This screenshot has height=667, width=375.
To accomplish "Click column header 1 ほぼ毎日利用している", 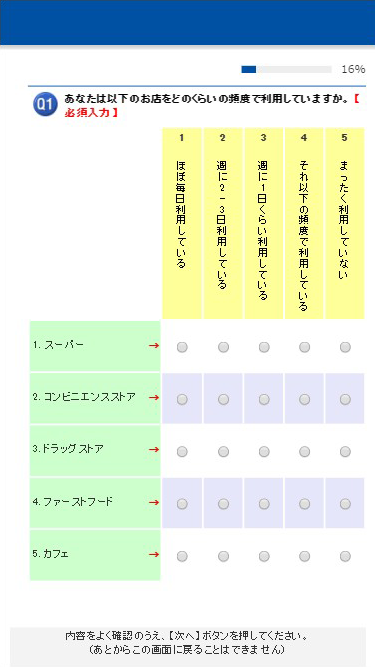I will 182,223.
